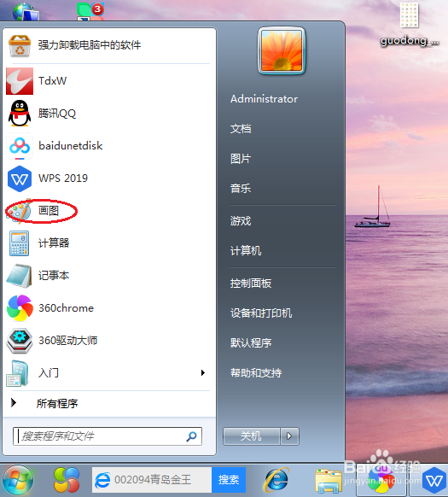Open Devices and Printers (设备和打印机)
This screenshot has width=448, height=497.
point(261,313)
